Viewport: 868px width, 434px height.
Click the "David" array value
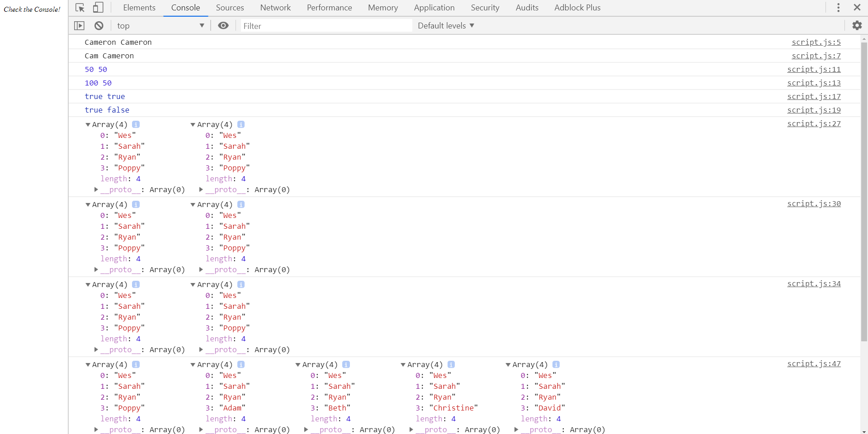(550, 408)
